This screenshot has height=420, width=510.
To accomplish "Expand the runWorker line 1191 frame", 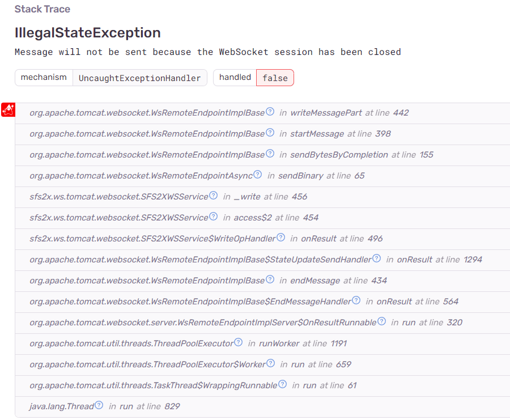I will coord(261,343).
